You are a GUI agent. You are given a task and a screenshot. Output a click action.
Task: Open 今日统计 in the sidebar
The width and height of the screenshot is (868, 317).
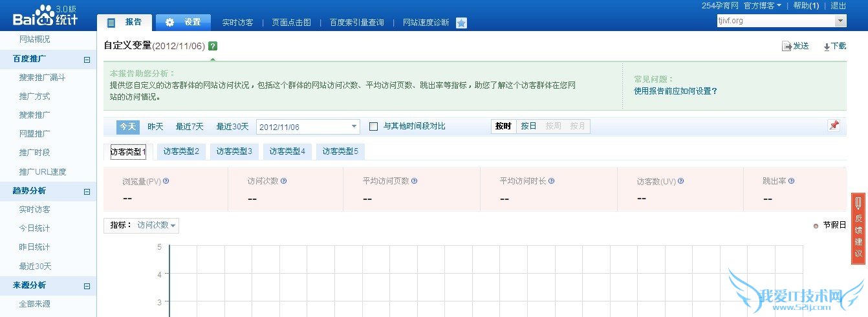click(x=34, y=228)
